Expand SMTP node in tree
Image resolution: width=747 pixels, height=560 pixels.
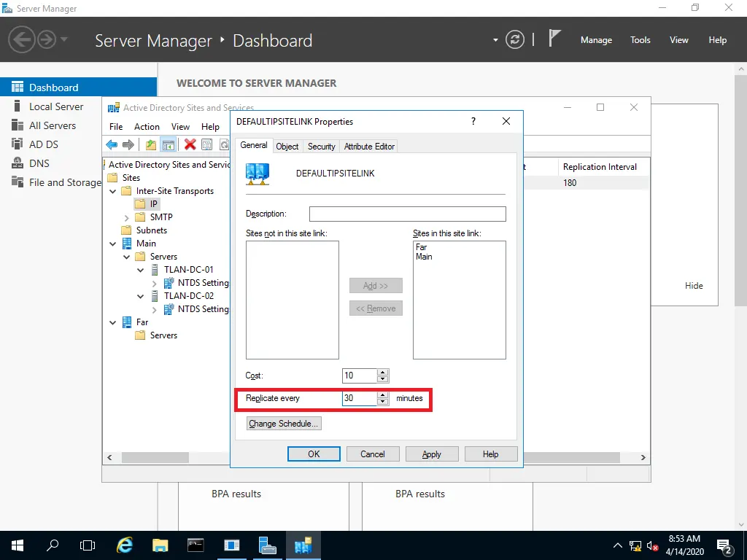127,217
